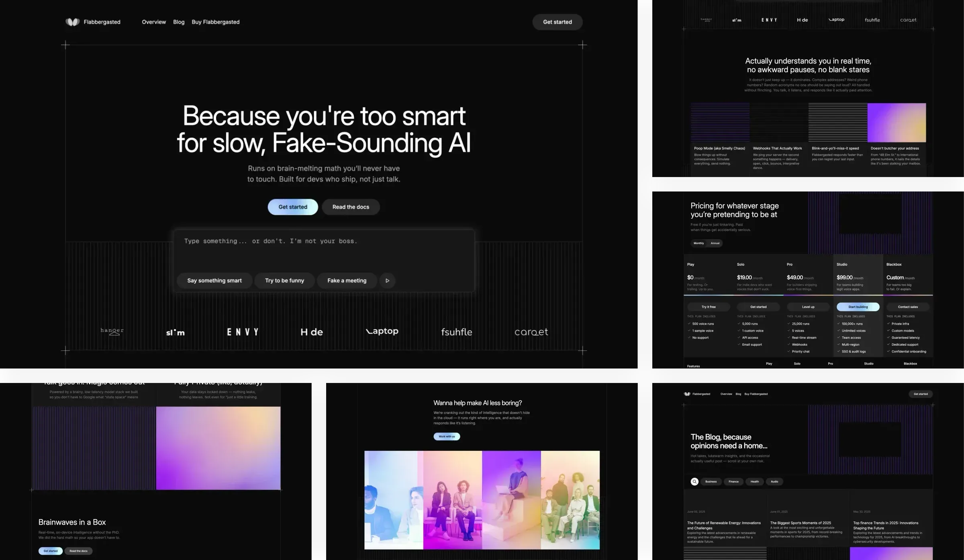Click the hanger brand logo in hero panel
Image resolution: width=964 pixels, height=560 pixels.
[x=112, y=331]
